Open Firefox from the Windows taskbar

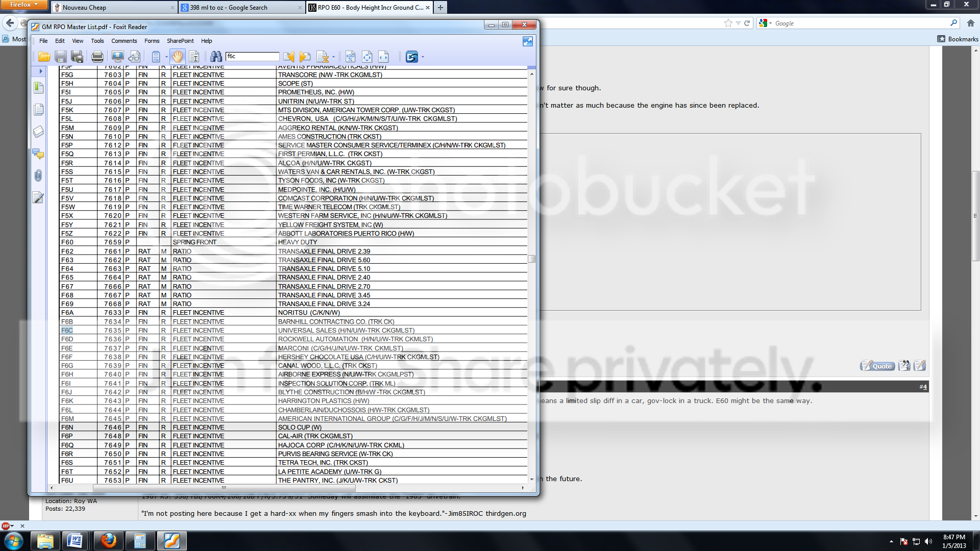108,540
